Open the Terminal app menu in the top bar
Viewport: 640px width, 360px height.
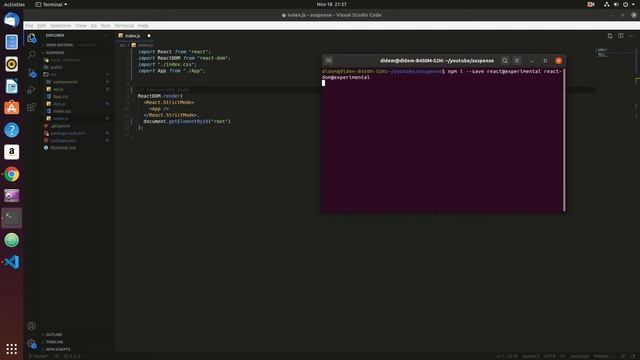(x=51, y=4)
